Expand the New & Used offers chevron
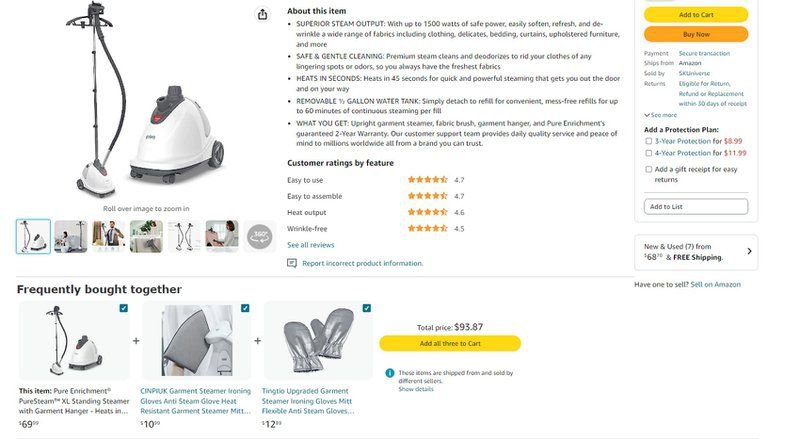The width and height of the screenshot is (800, 439). 749,251
